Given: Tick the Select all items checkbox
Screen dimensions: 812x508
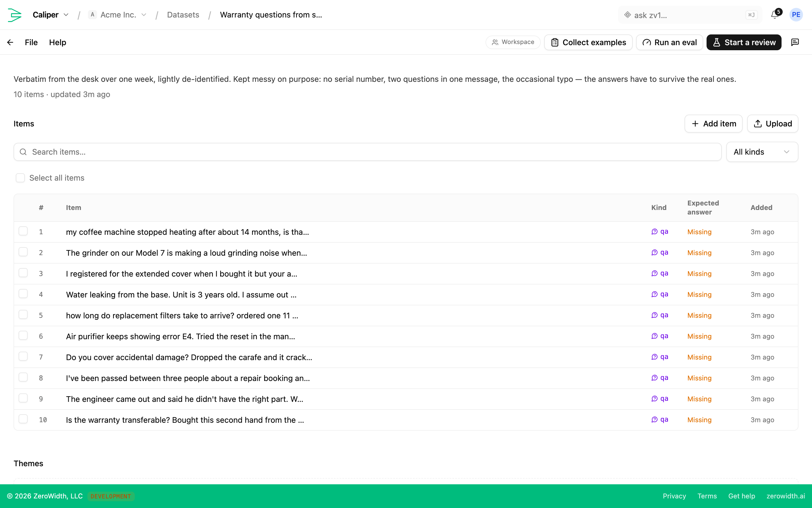Looking at the screenshot, I should (x=21, y=178).
